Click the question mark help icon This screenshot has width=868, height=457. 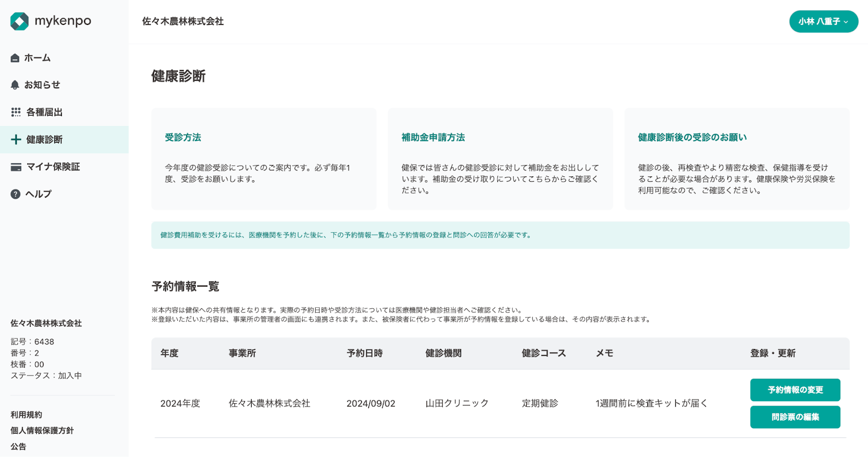click(15, 194)
